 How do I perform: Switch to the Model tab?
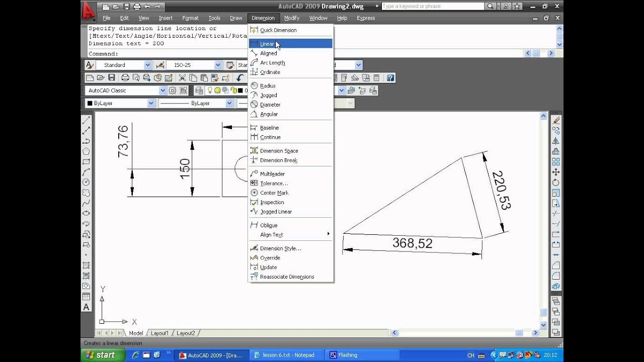pyautogui.click(x=136, y=333)
